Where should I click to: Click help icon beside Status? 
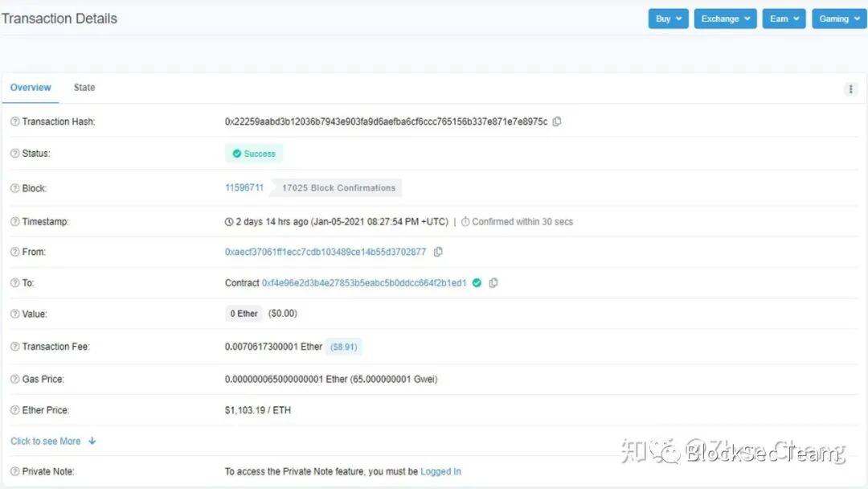[15, 154]
